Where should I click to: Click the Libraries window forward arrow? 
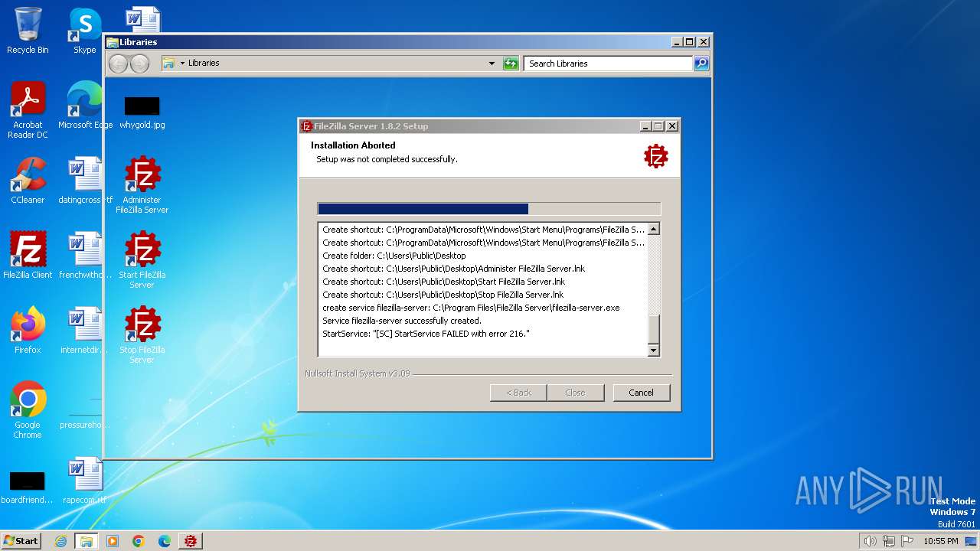139,64
